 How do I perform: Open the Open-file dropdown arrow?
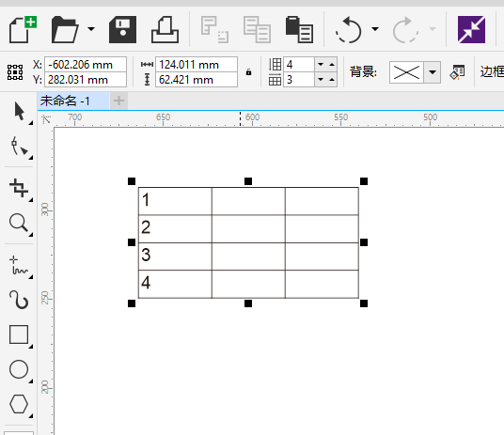point(91,29)
